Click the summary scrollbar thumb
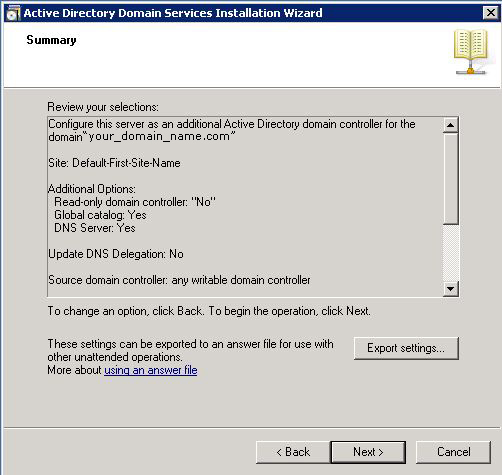502x475 pixels. click(451, 178)
